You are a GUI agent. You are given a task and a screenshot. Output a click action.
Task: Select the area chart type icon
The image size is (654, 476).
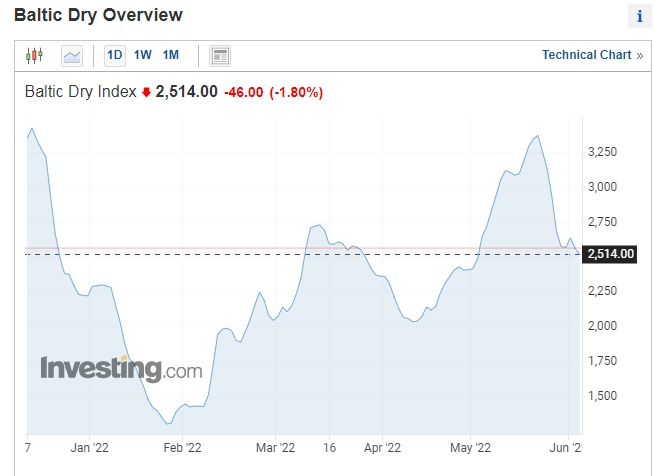pyautogui.click(x=72, y=55)
